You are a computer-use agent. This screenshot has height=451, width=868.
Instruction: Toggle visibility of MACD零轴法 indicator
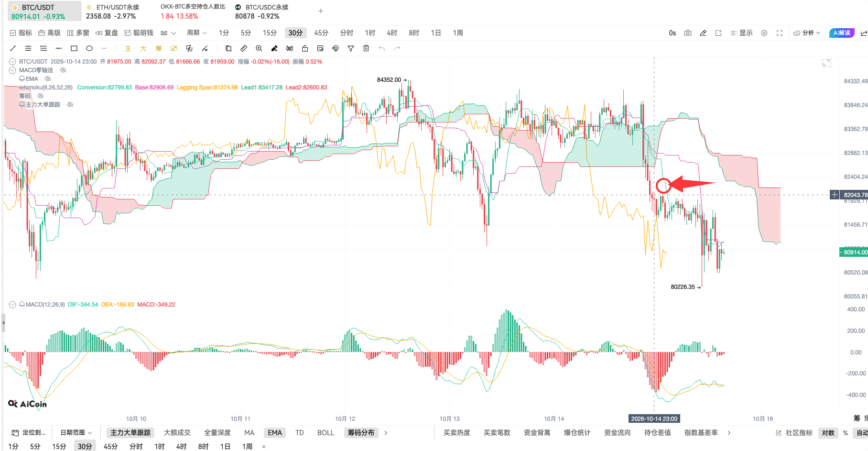point(63,70)
